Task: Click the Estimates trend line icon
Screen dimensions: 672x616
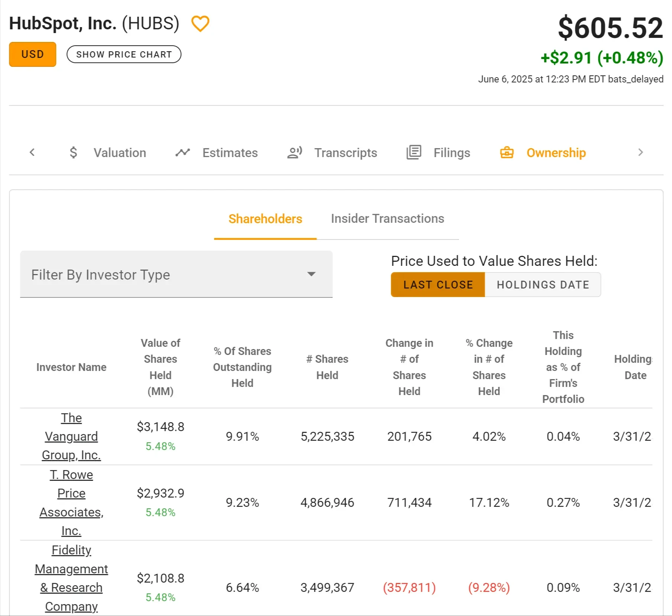Action: [182, 153]
